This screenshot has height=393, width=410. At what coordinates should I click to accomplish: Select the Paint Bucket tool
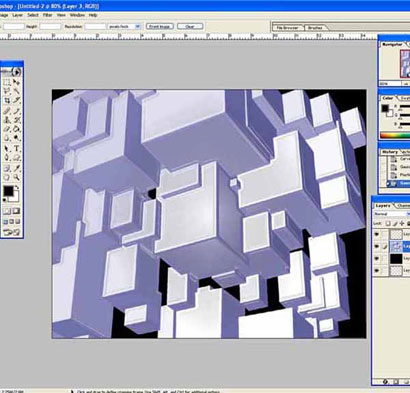pos(16,129)
